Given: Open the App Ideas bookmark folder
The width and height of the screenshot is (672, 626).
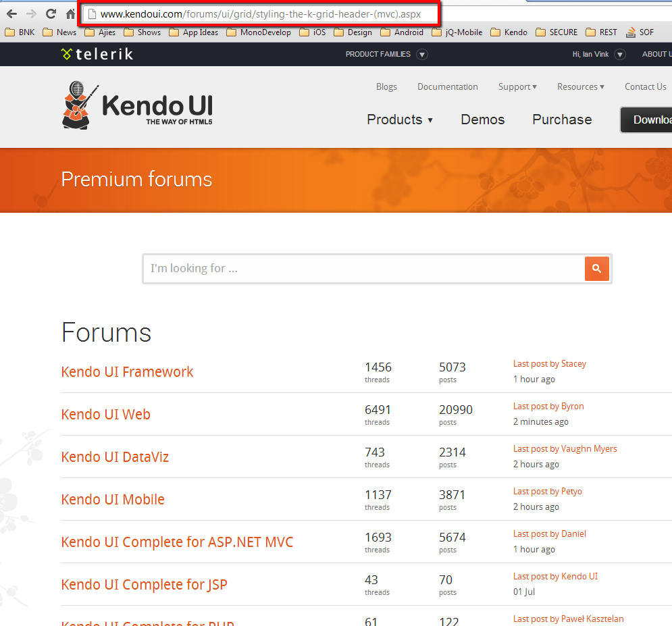Looking at the screenshot, I should 194,32.
